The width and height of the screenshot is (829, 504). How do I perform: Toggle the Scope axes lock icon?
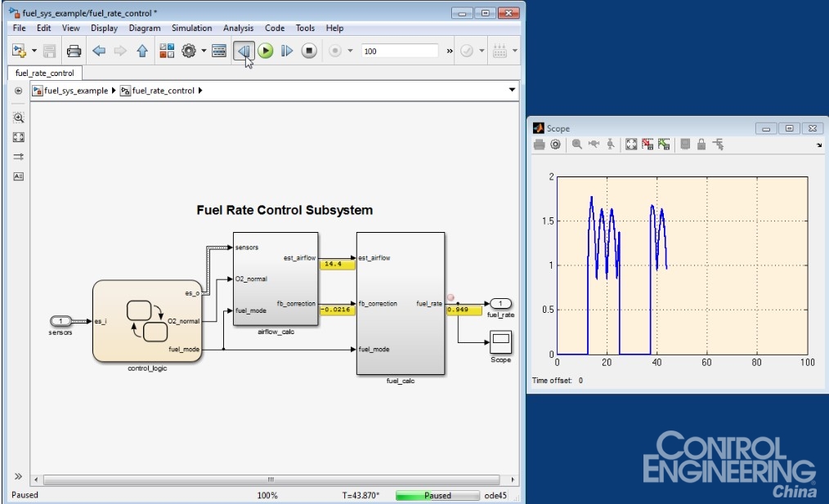[701, 145]
